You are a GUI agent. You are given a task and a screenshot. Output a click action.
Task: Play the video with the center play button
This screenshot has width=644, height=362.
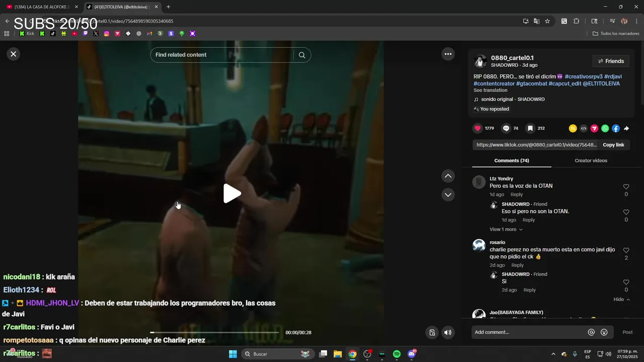pos(232,194)
